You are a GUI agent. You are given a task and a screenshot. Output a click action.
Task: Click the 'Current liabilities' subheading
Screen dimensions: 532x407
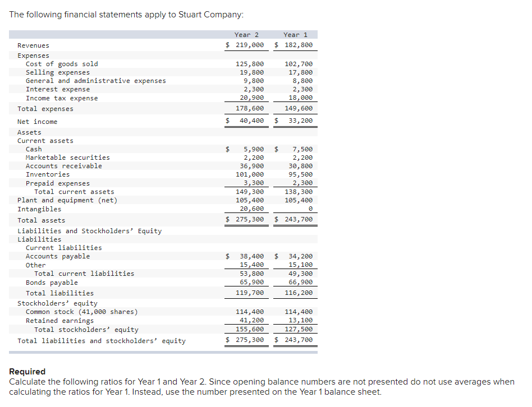point(64,248)
